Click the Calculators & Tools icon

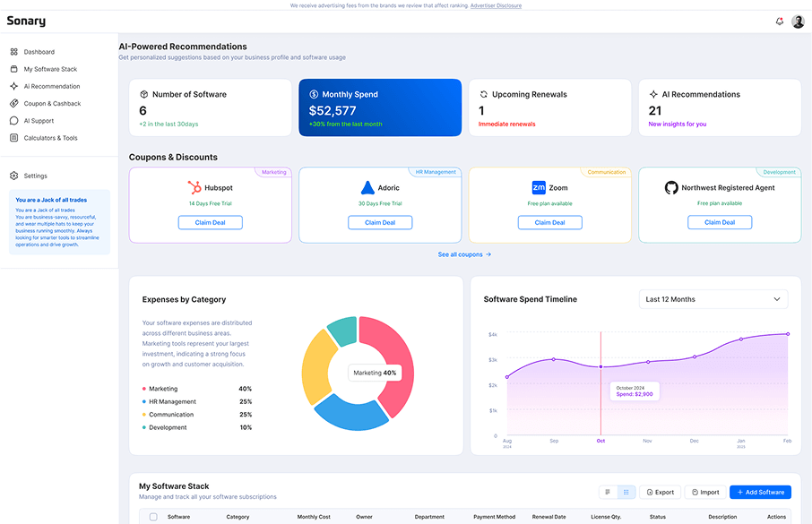[14, 138]
